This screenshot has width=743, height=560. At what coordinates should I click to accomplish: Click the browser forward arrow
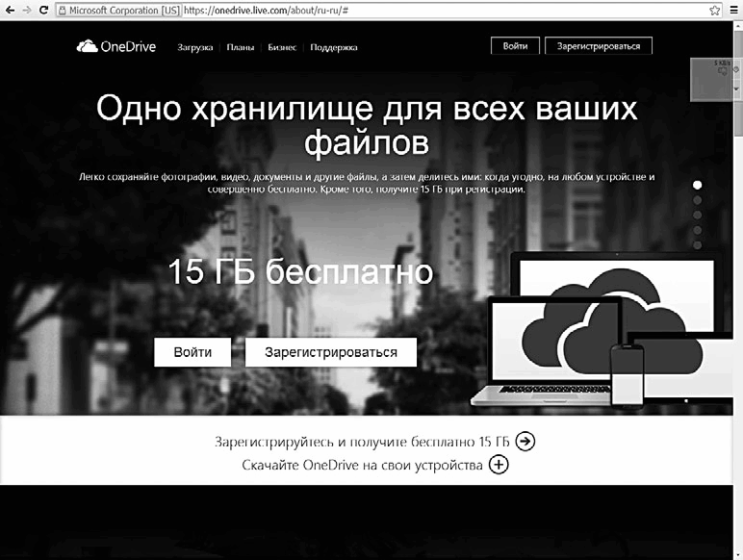click(x=27, y=10)
